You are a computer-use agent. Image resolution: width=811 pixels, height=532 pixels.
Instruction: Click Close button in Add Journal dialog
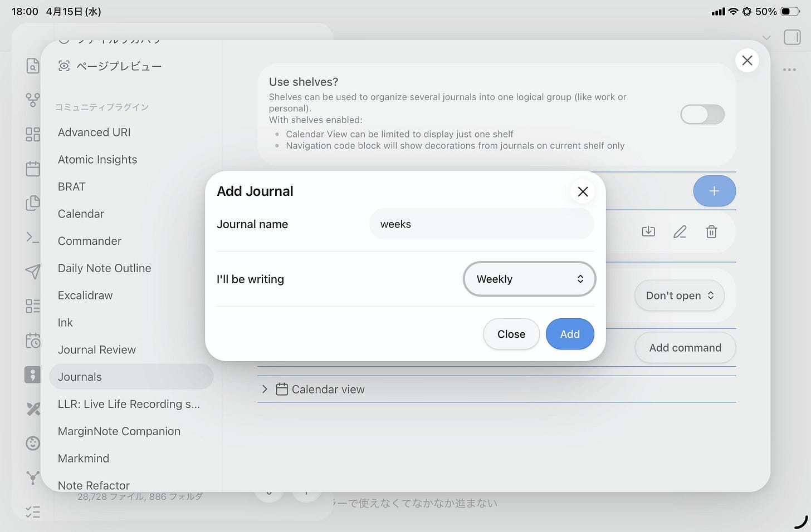pos(511,334)
